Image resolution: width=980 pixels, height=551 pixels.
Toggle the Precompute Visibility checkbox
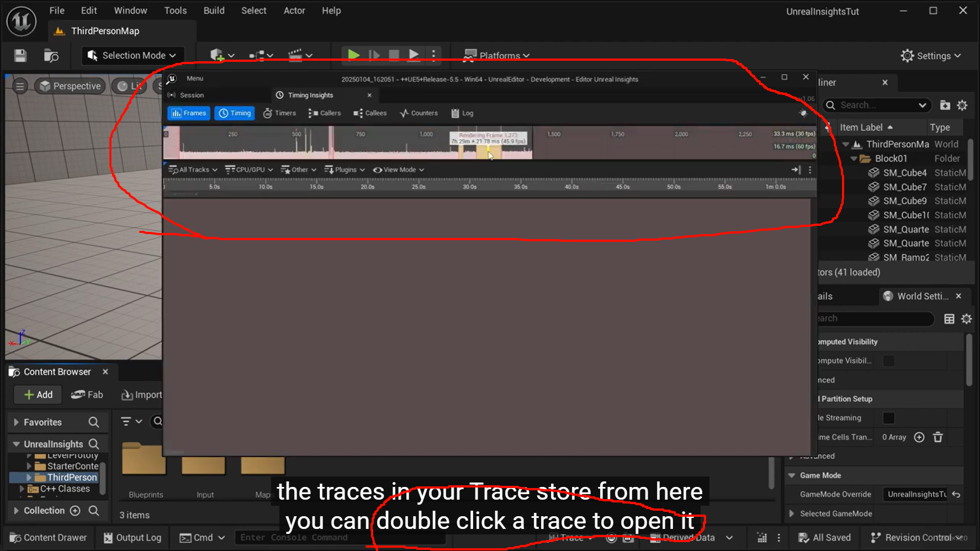(888, 361)
